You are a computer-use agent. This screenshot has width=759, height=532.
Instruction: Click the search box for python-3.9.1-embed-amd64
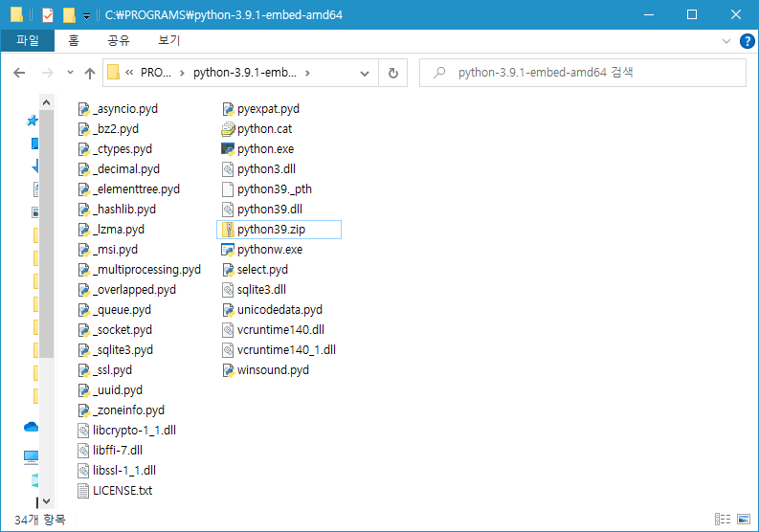click(583, 73)
